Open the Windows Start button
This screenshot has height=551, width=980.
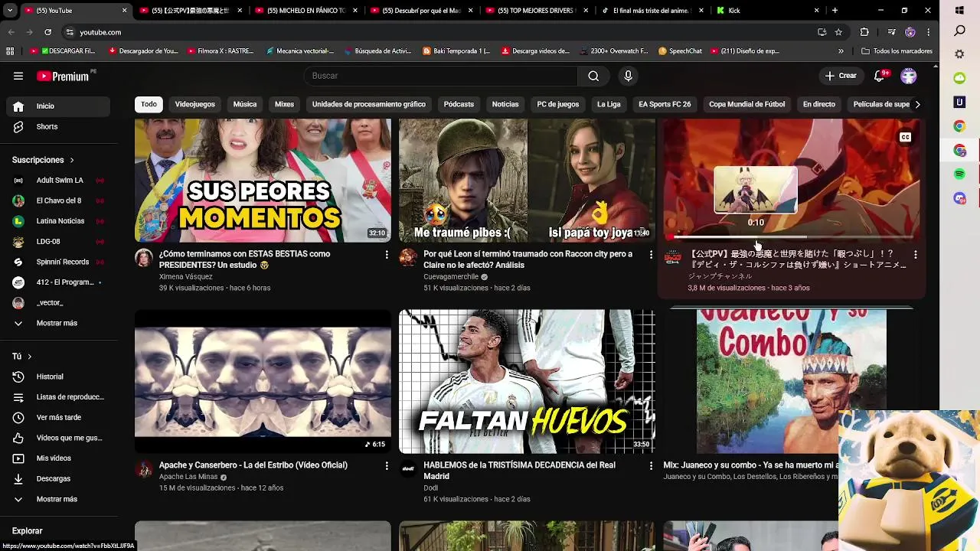point(959,11)
